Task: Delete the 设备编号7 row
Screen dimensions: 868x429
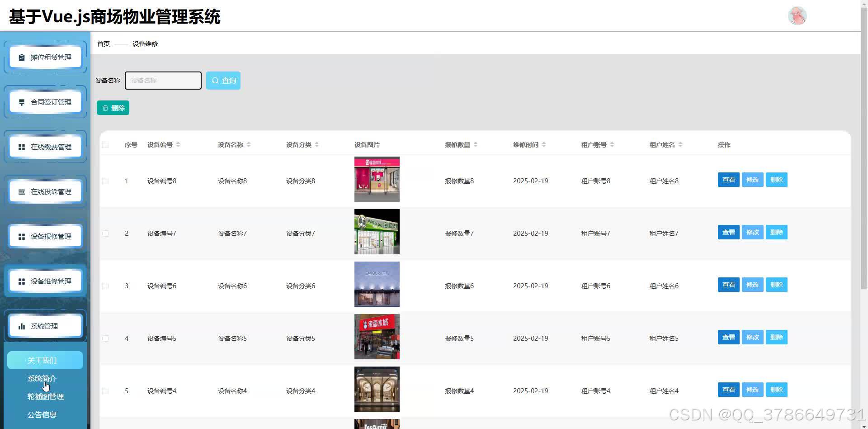Action: click(777, 232)
